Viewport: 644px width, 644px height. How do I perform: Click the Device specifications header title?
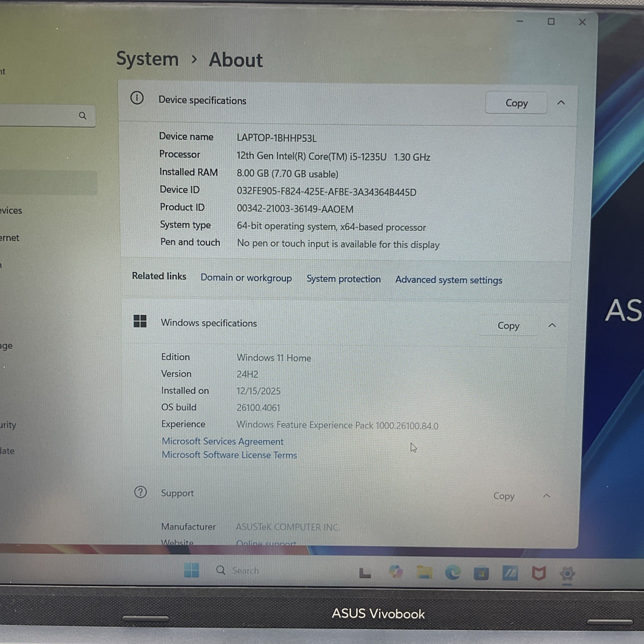202,100
